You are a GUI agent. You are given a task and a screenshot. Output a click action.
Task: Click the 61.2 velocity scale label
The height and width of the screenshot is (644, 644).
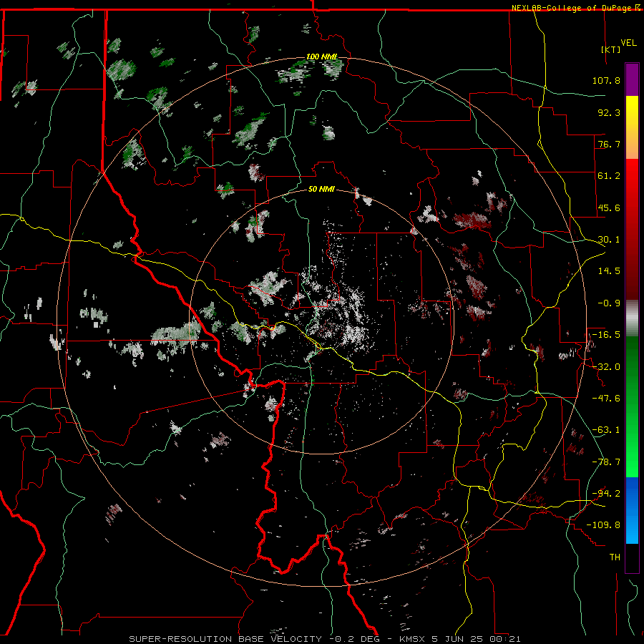[609, 176]
